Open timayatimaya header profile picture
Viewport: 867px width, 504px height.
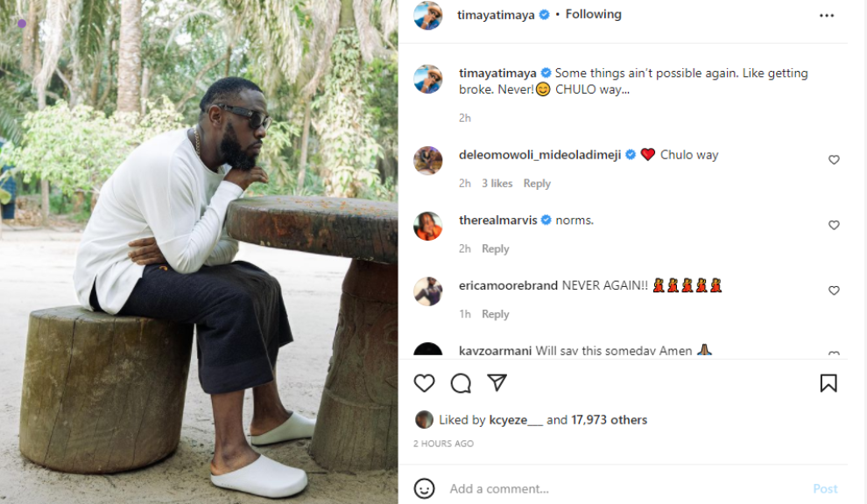pyautogui.click(x=428, y=16)
